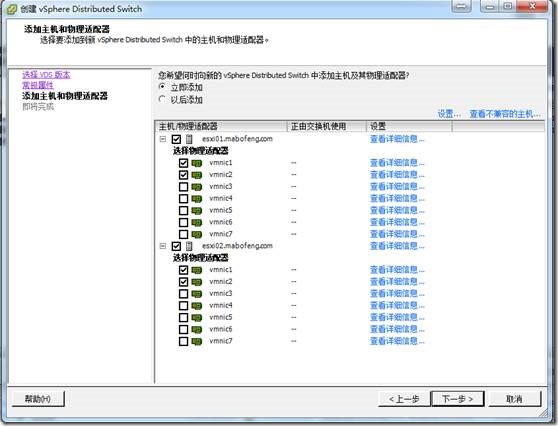Open the 设置... link above the table
The width and height of the screenshot is (558, 426).
[x=449, y=114]
